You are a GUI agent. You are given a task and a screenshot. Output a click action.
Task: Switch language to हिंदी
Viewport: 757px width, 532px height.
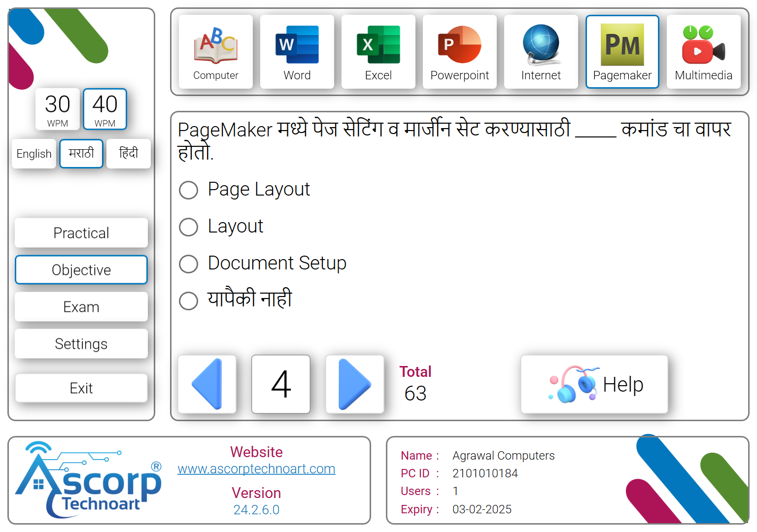(x=129, y=154)
